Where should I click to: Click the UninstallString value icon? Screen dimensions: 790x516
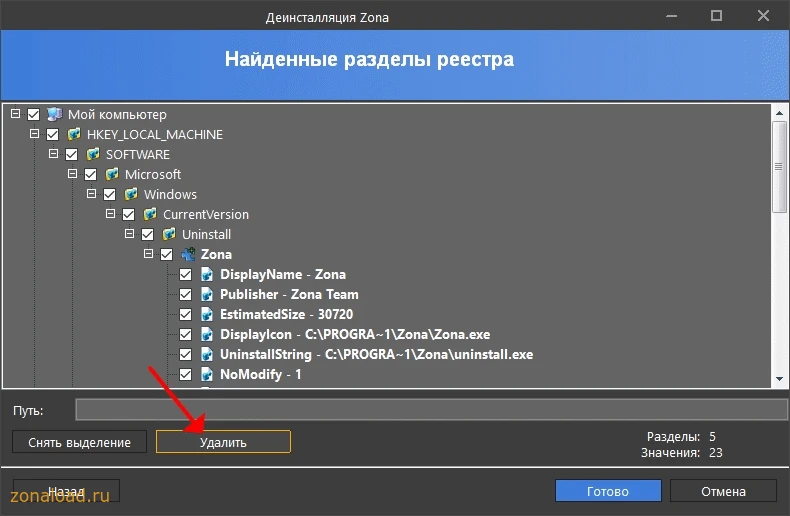pyautogui.click(x=207, y=354)
